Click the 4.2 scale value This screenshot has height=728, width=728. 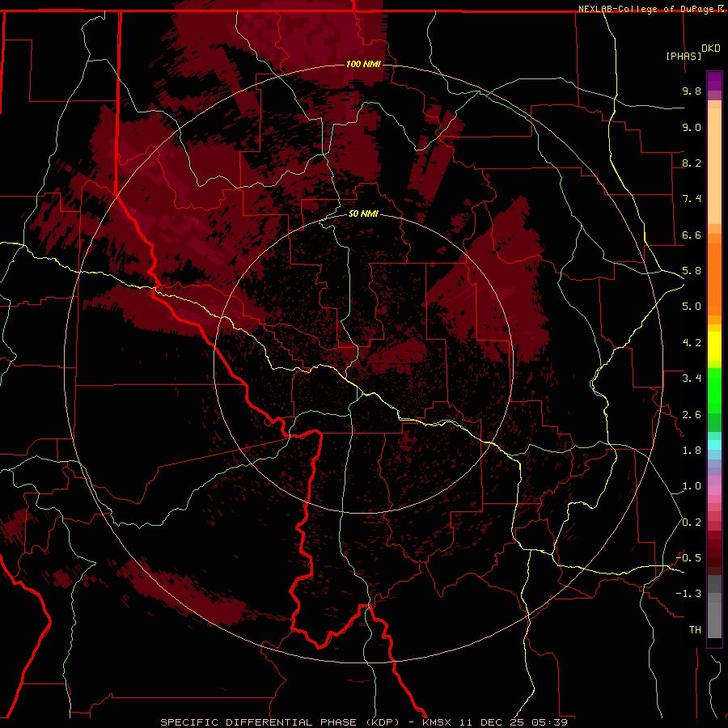tap(692, 343)
